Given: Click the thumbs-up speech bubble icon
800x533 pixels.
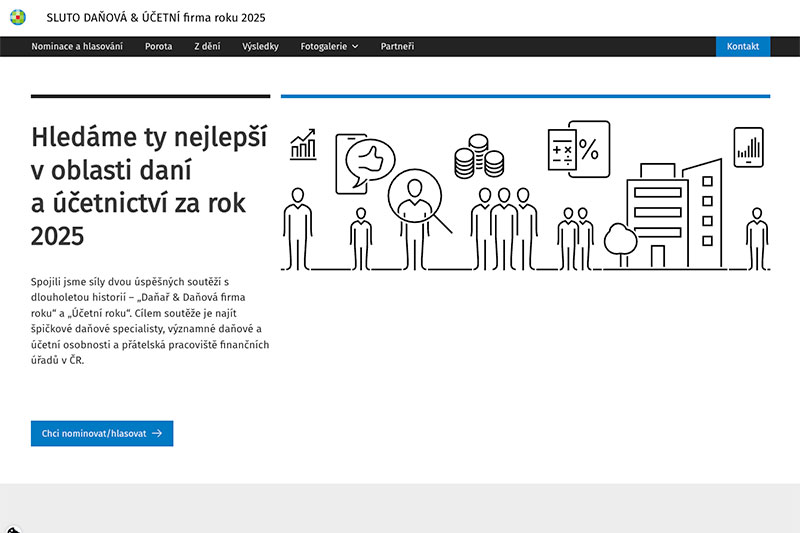Looking at the screenshot, I should (365, 160).
